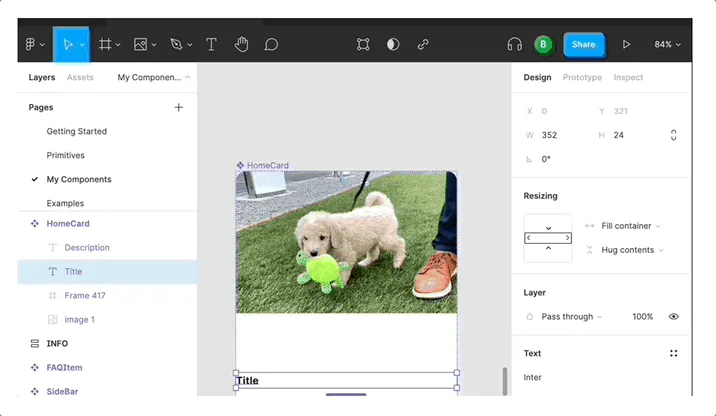This screenshot has width=716, height=416.
Task: Toggle layer visibility eye icon
Action: (674, 316)
